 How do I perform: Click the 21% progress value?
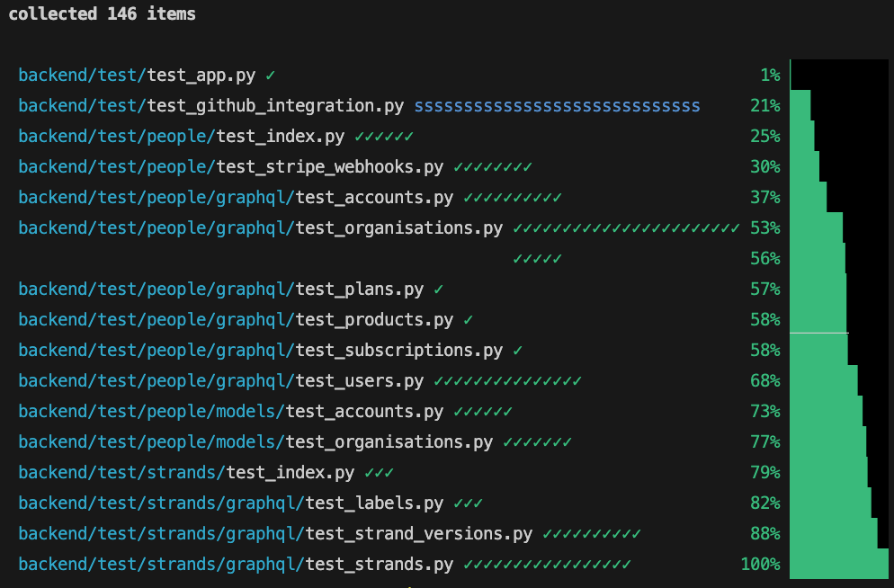[x=765, y=106]
